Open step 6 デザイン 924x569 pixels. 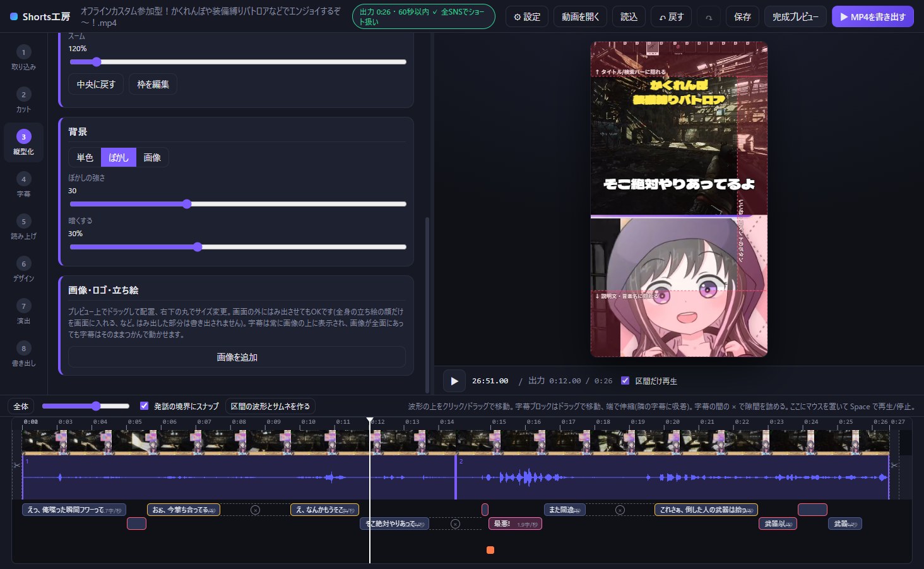23,270
